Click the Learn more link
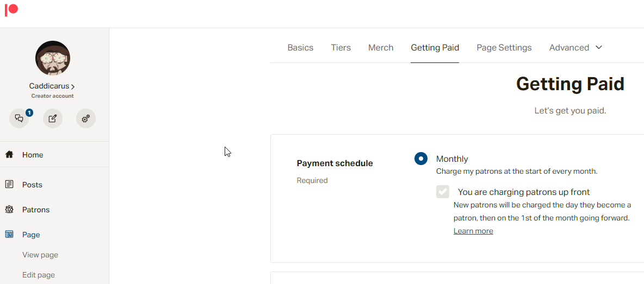The width and height of the screenshot is (644, 284). [x=473, y=231]
